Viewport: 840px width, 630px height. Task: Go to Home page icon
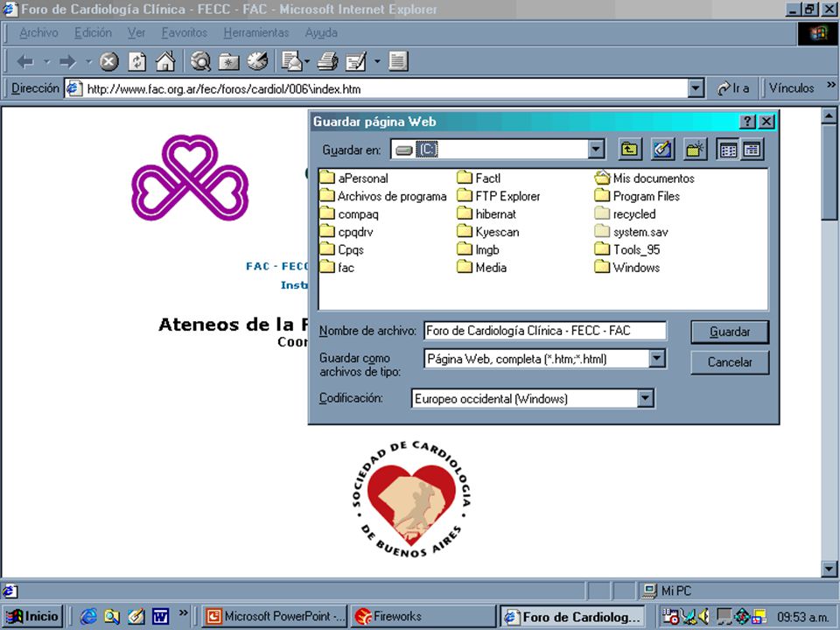(165, 61)
